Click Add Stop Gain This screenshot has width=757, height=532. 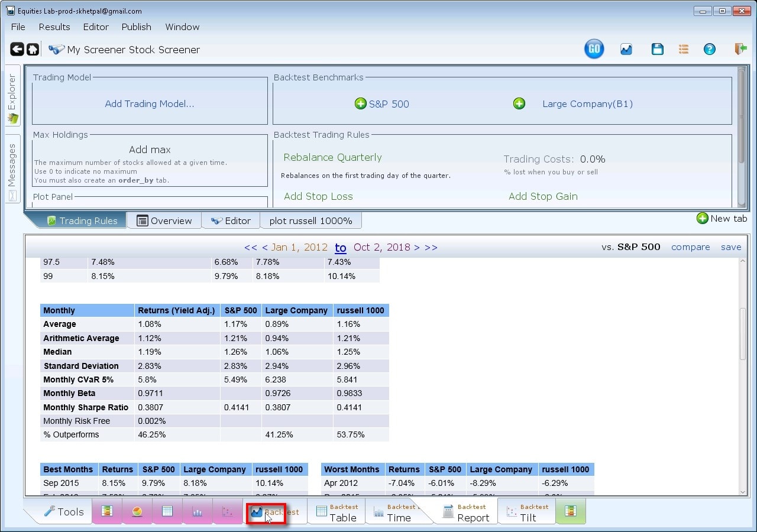point(543,196)
